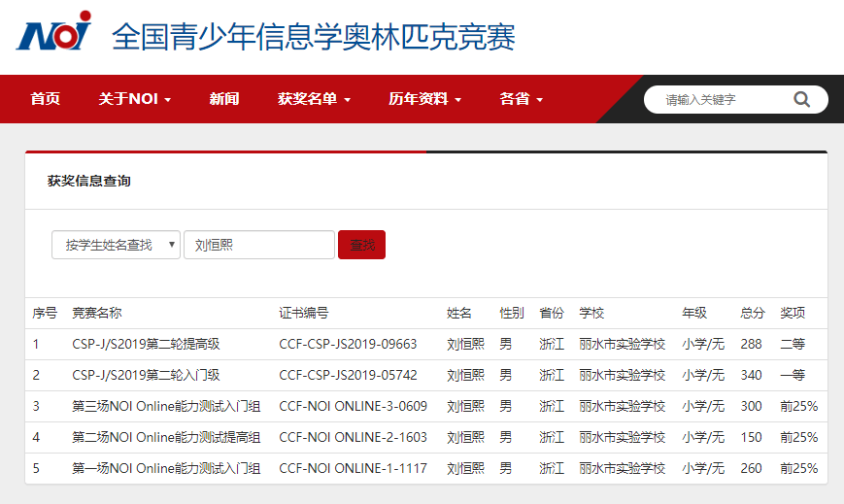The height and width of the screenshot is (504, 844).
Task: Click the 总分 column header
Action: coord(752,313)
